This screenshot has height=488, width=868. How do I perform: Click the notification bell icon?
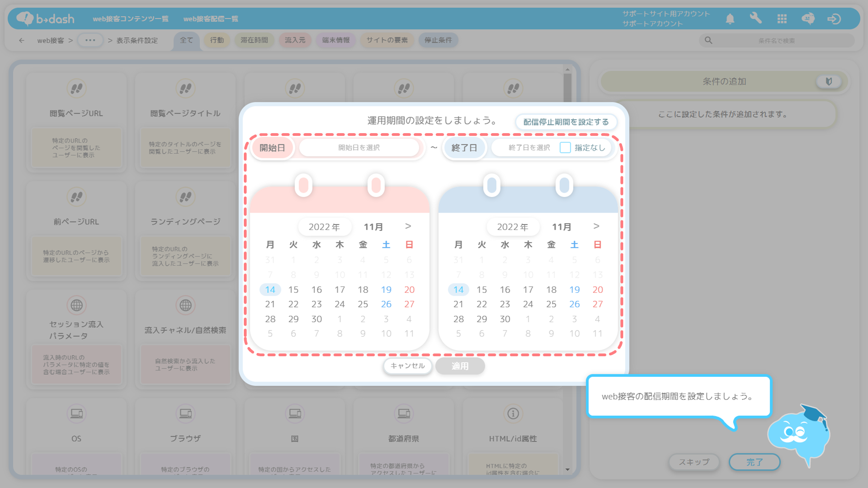(730, 19)
